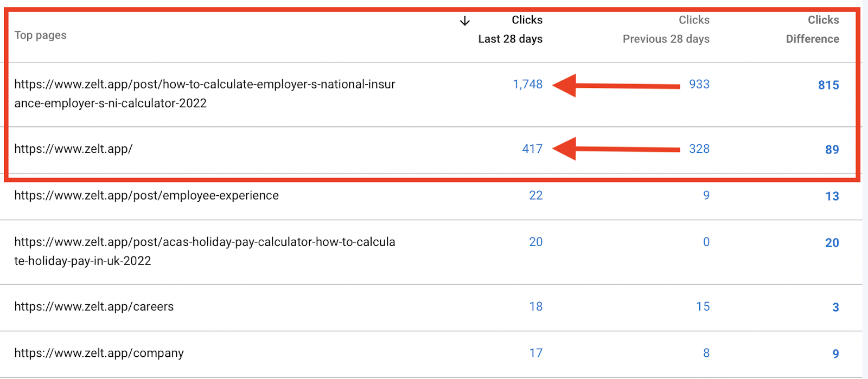The height and width of the screenshot is (379, 868).
Task: Click the descending sort arrow icon
Action: coord(465,21)
